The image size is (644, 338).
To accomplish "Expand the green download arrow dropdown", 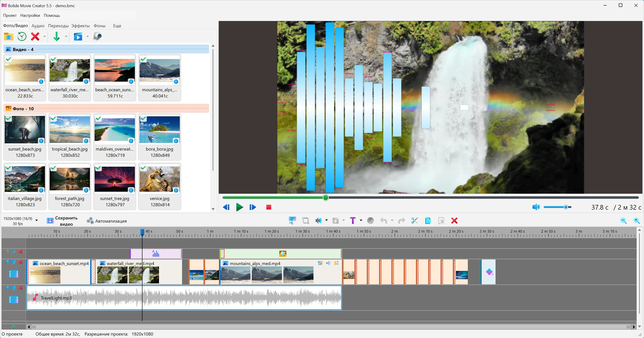I will click(66, 36).
